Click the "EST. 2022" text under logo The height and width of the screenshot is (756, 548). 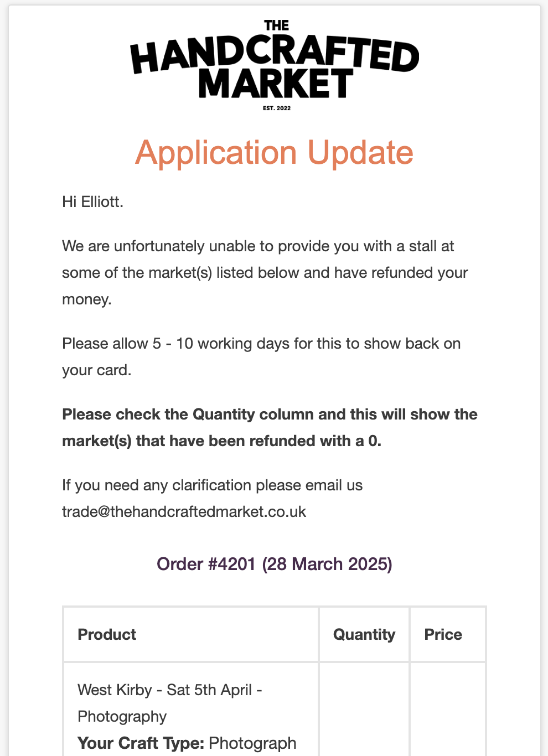[276, 108]
